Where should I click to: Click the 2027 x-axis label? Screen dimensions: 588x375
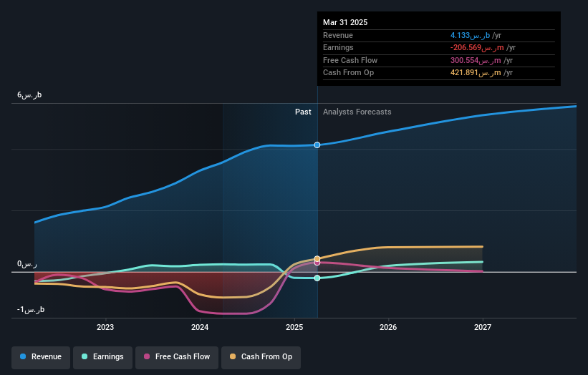click(x=483, y=327)
